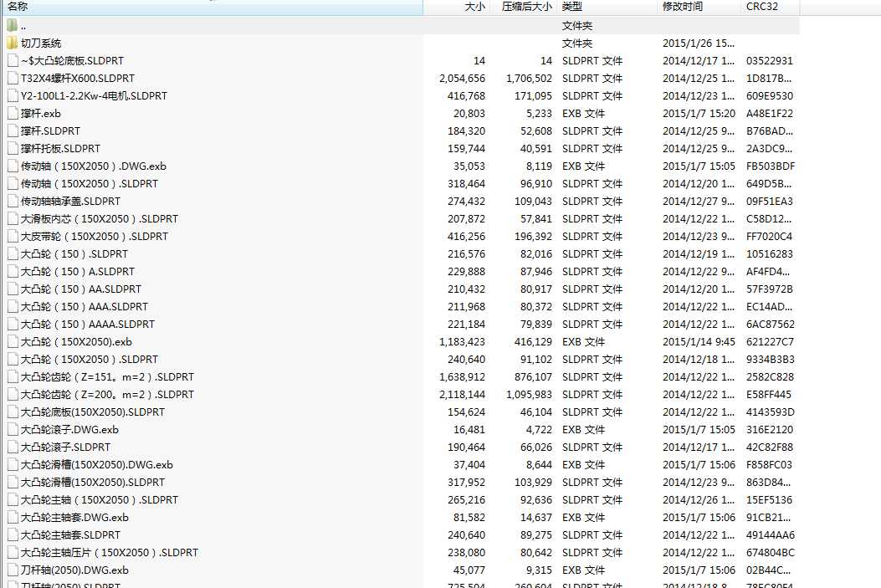Sort files by 大小 column header
The height and width of the screenshot is (588, 881).
456,7
